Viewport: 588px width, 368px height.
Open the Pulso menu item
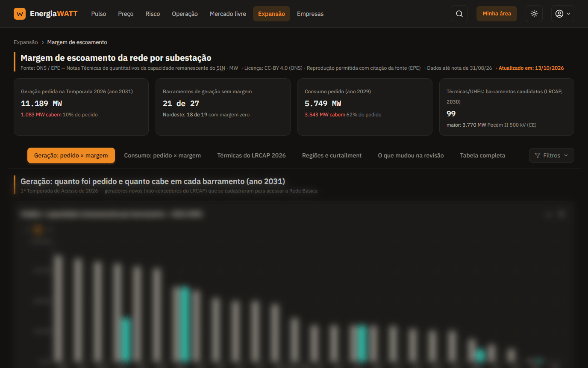point(99,14)
